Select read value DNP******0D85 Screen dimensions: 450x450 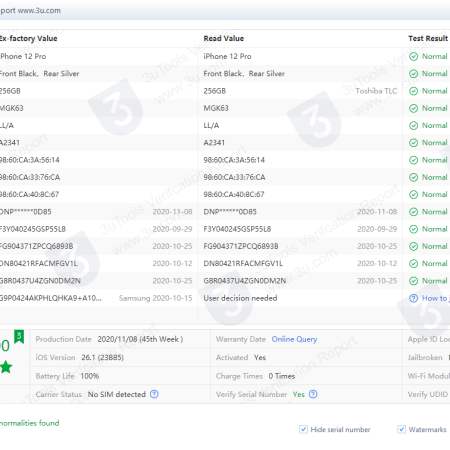[x=230, y=212]
